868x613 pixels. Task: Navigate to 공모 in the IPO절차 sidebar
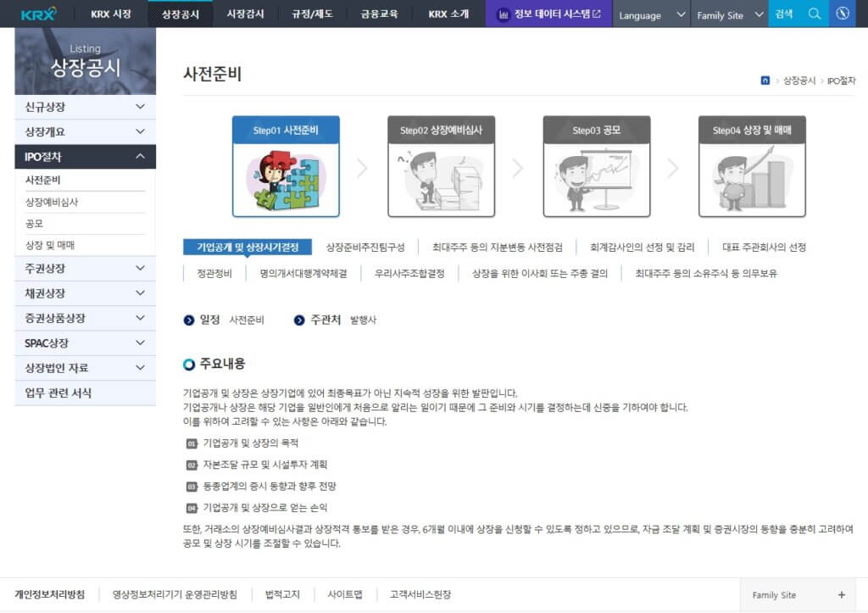pyautogui.click(x=85, y=223)
